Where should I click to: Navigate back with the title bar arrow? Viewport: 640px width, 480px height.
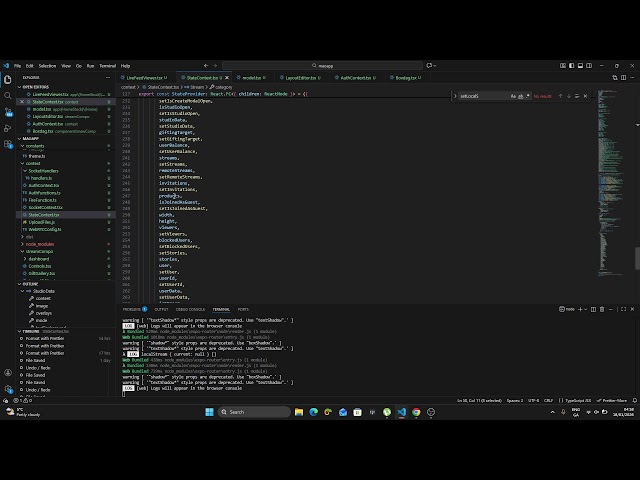click(206, 65)
